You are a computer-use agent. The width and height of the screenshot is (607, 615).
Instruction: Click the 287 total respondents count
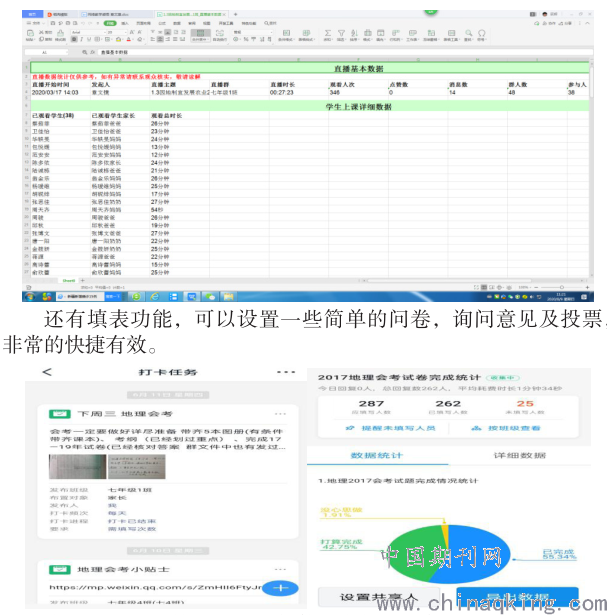pyautogui.click(x=371, y=404)
